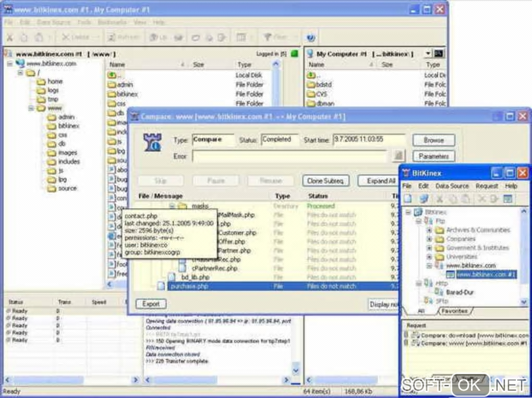Image resolution: width=532 pixels, height=398 pixels.
Task: Click the Parameters button
Action: [433, 156]
